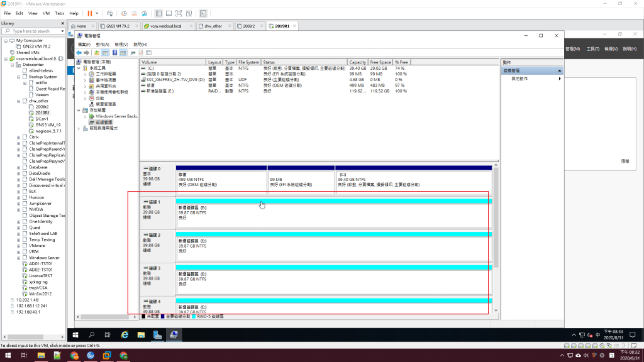The image size is (644, 362).
Task: Toggle thumbnail bar view icon
Action: (169, 14)
